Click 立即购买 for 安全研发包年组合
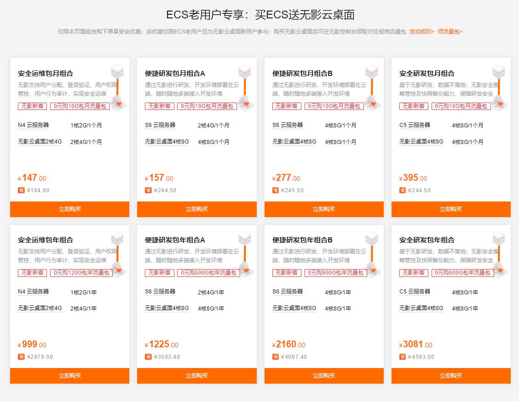Image resolution: width=519 pixels, height=420 pixels. click(x=451, y=376)
